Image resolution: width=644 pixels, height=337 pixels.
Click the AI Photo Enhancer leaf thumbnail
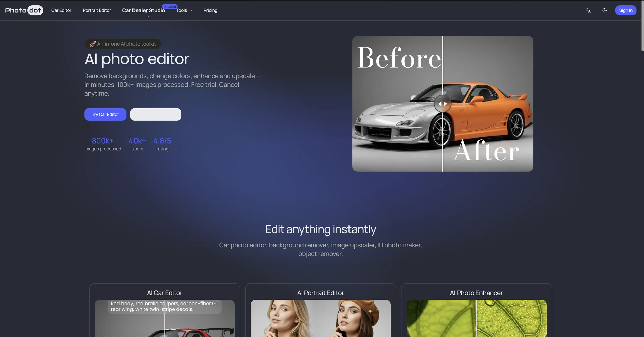pos(476,318)
